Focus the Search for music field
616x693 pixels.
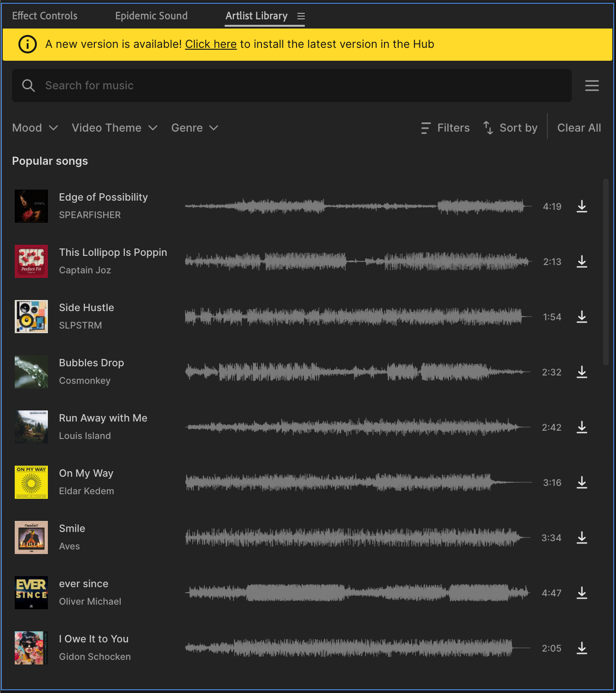292,86
